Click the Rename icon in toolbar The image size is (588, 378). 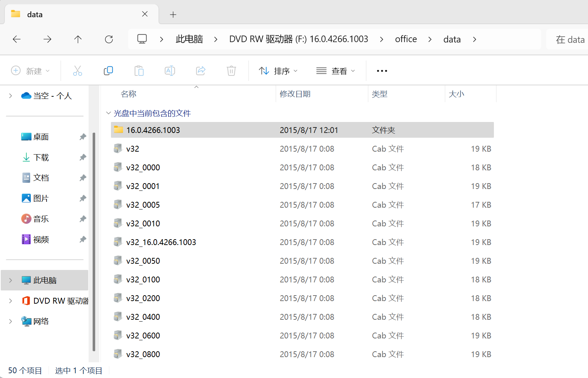pyautogui.click(x=170, y=71)
